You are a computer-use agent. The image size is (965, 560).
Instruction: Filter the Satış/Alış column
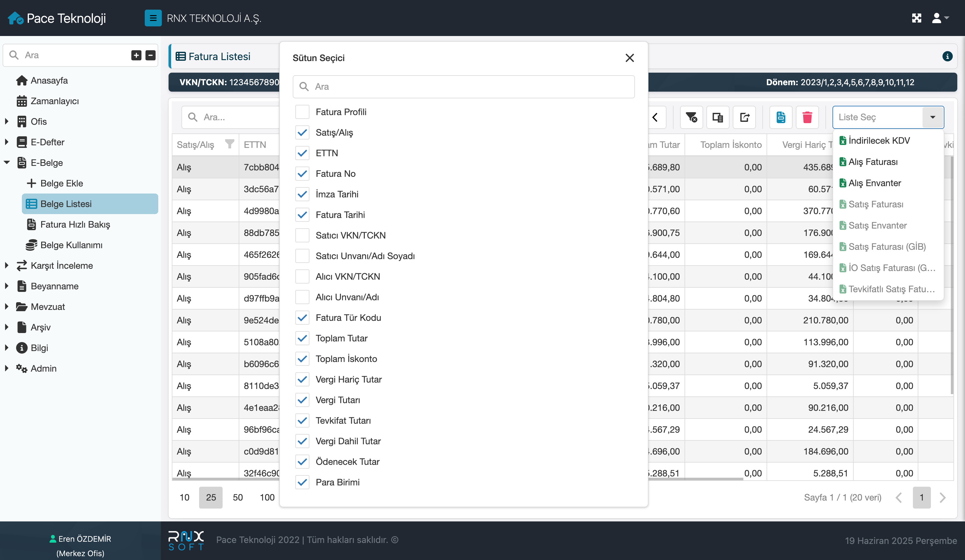point(229,144)
